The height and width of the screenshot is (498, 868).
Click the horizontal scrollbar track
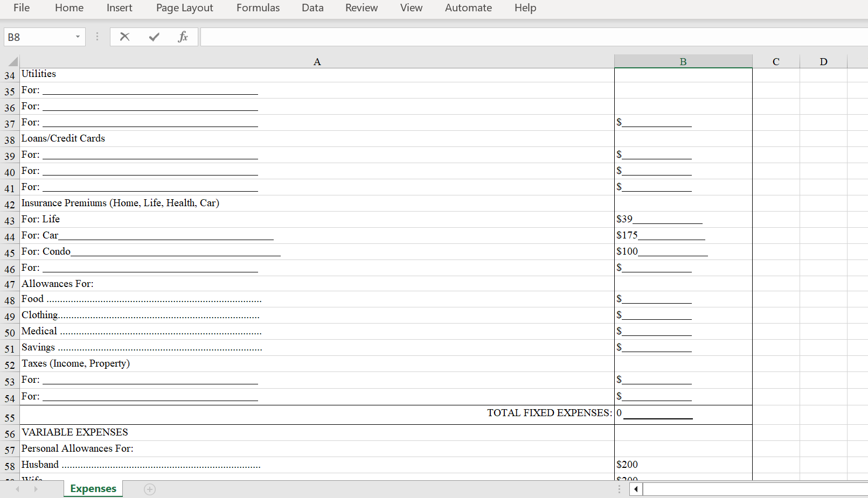pos(755,489)
